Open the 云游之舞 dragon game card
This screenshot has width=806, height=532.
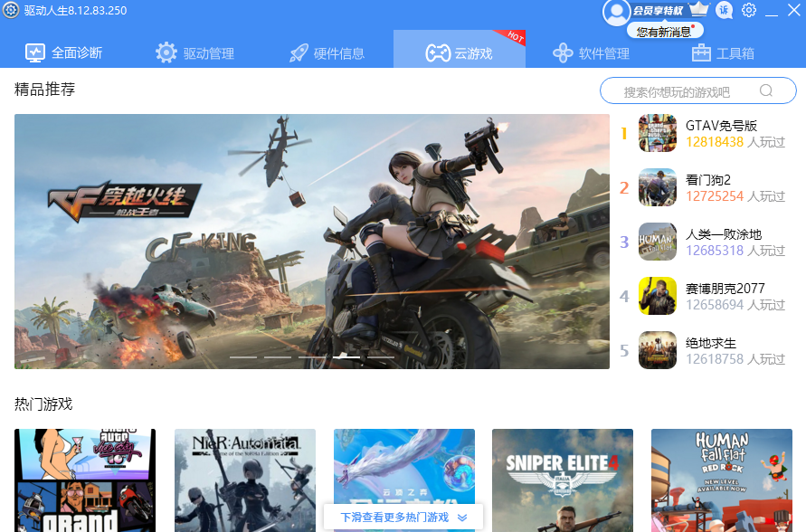point(404,465)
